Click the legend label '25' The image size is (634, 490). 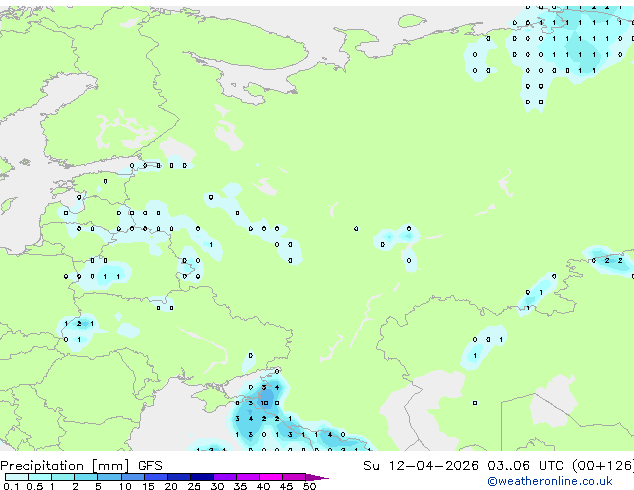click(x=194, y=486)
